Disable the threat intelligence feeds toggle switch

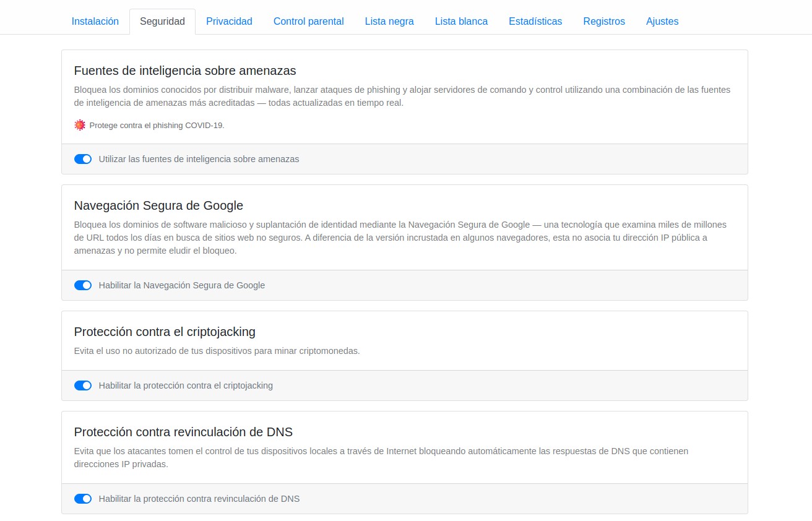[x=83, y=159]
